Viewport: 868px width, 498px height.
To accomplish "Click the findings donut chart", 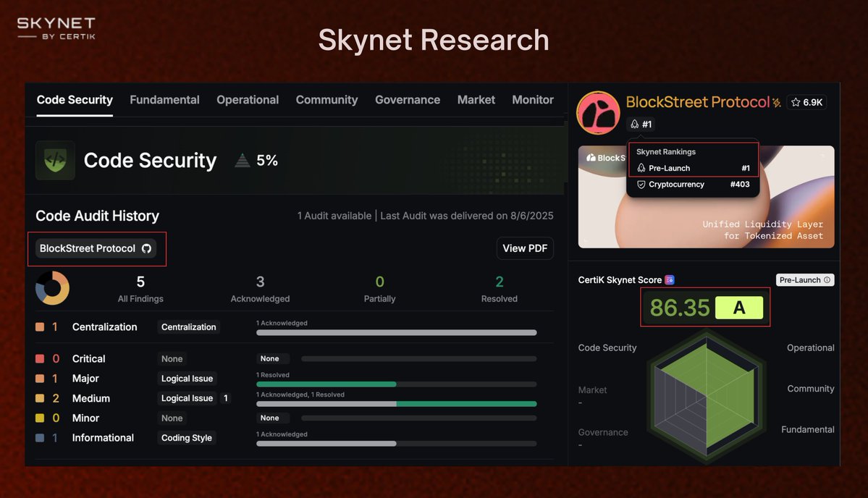I will point(53,288).
